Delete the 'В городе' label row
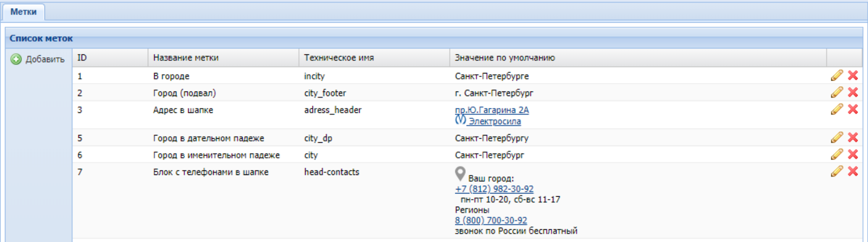The width and height of the screenshot is (868, 242). click(853, 76)
